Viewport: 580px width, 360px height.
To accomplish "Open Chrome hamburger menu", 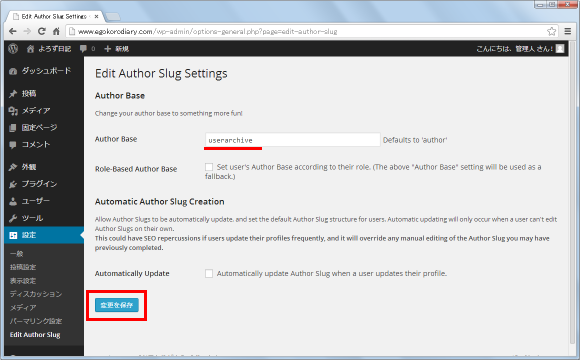I will pos(568,31).
